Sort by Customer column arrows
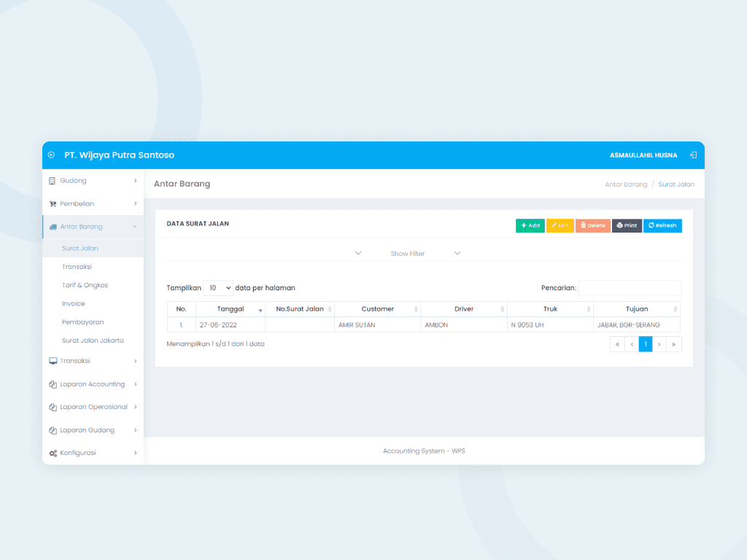 416,309
